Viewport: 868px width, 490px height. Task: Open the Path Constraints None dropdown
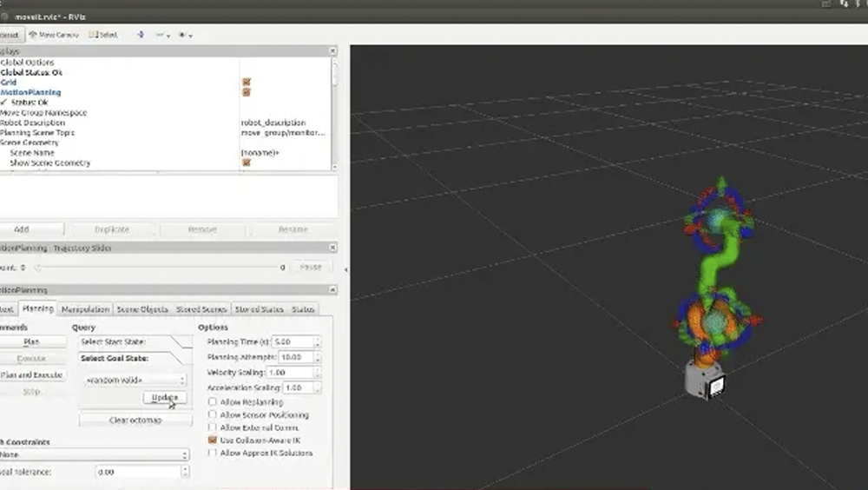point(94,454)
